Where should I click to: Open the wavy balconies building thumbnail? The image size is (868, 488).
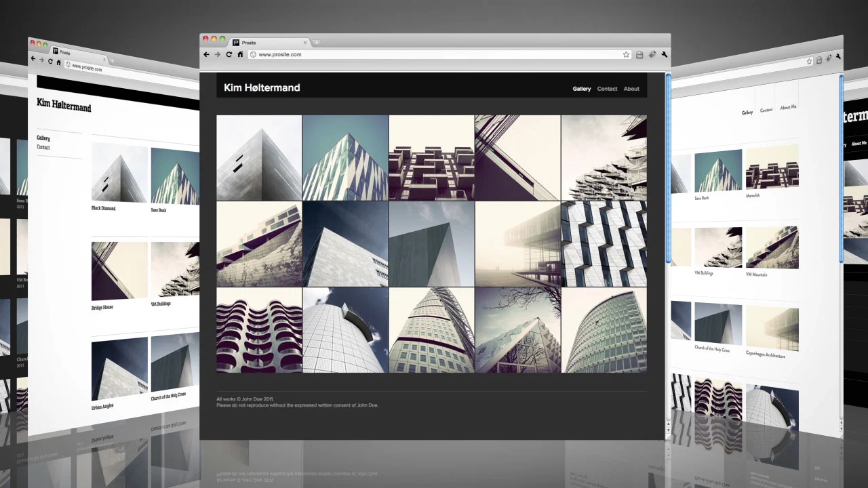[x=259, y=330]
